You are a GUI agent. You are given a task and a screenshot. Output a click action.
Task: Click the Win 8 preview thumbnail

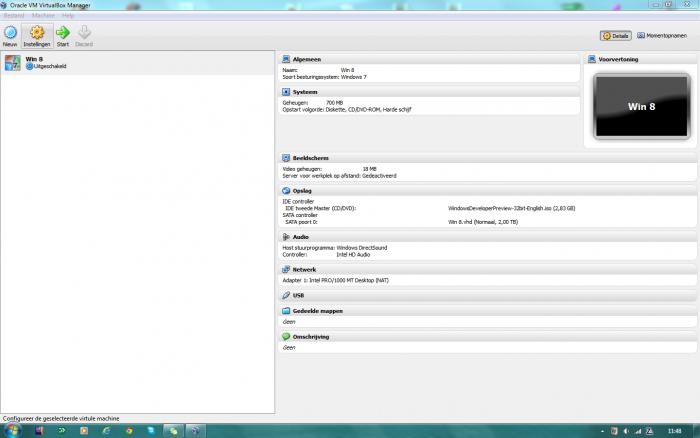coord(642,106)
